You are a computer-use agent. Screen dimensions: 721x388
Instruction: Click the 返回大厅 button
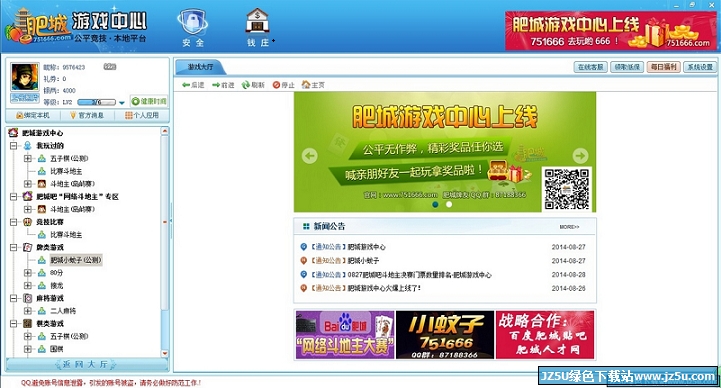[x=87, y=365]
